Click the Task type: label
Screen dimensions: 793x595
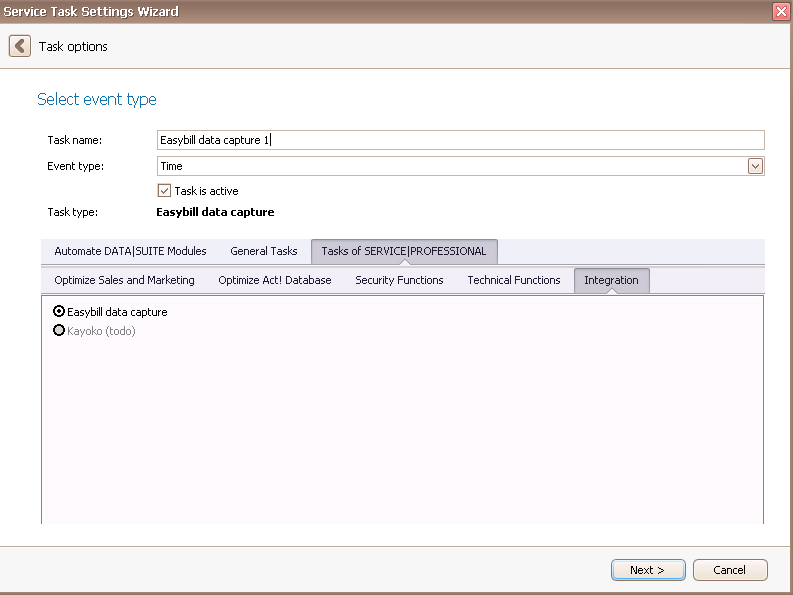pos(72,212)
